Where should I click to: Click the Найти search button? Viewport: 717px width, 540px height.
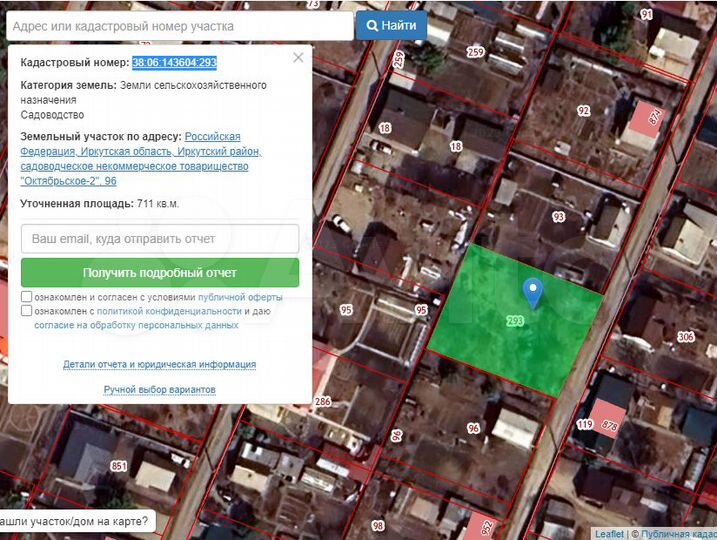tap(393, 25)
